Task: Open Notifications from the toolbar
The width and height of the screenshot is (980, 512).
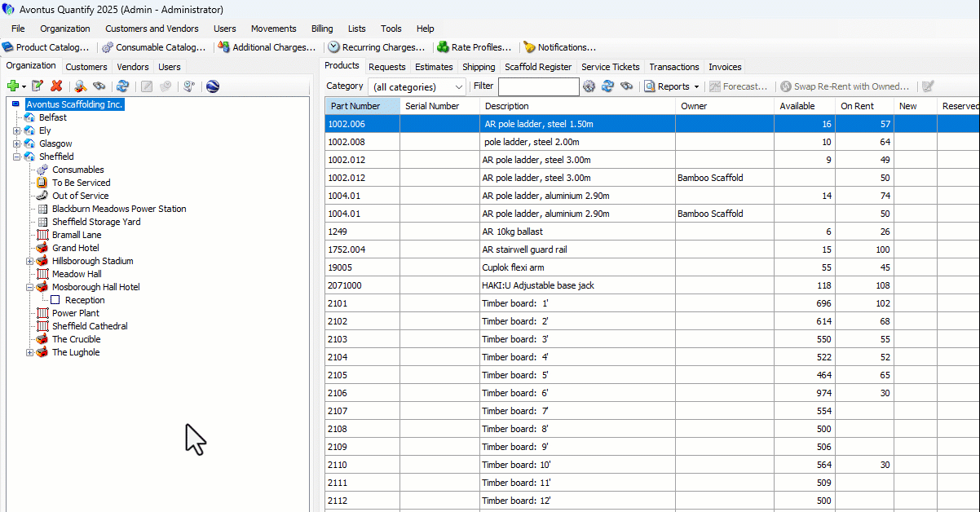Action: [559, 47]
